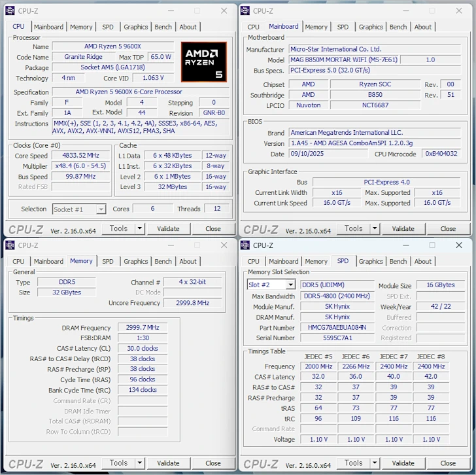Click Tools button in CPU window
The width and height of the screenshot is (476, 475).
[118, 228]
